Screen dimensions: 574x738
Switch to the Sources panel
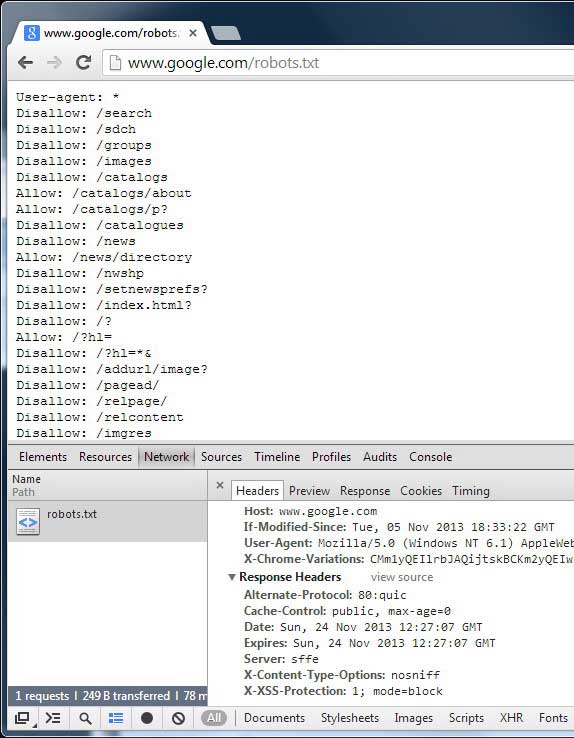pos(221,457)
